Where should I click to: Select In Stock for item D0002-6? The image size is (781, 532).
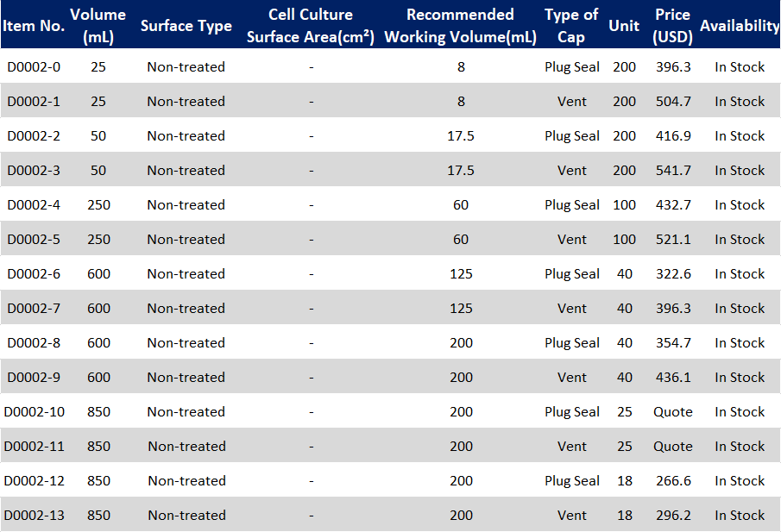pyautogui.click(x=740, y=273)
